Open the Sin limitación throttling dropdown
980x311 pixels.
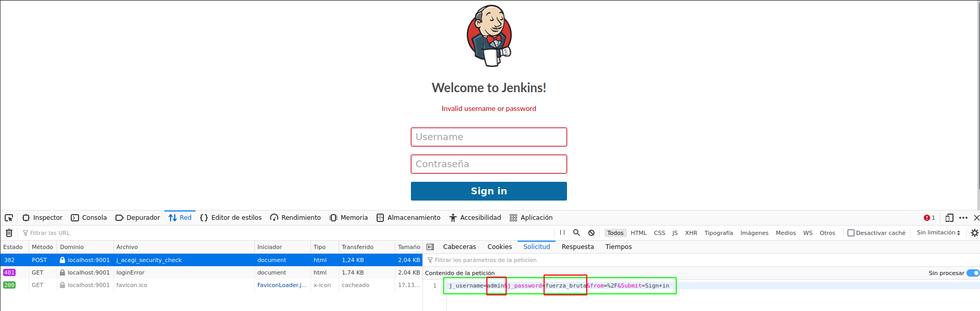(x=938, y=233)
